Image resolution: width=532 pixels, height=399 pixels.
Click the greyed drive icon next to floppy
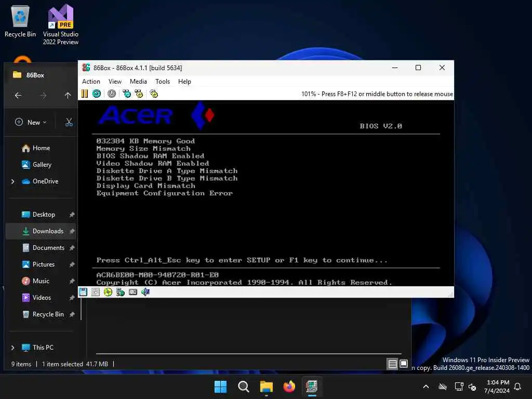96,292
